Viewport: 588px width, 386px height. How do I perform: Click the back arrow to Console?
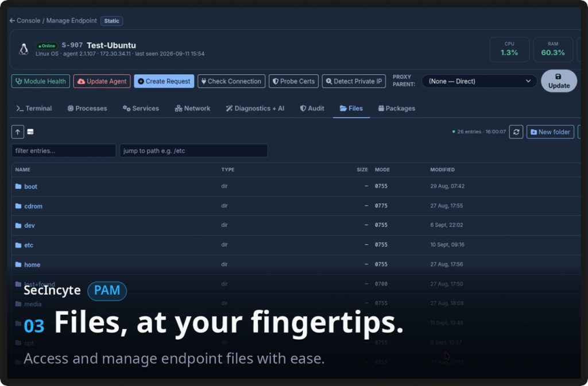point(13,21)
